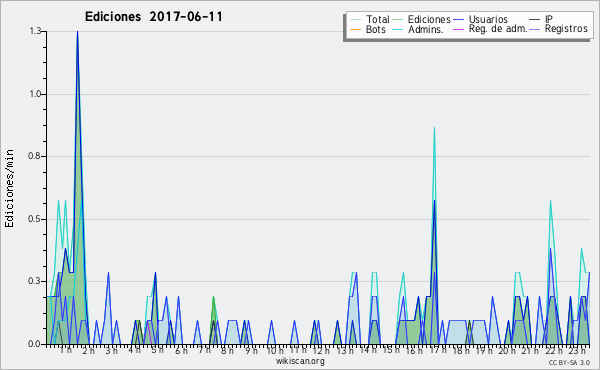Click the '14 h' x-axis label
The width and height of the screenshot is (600, 370).
coord(368,350)
